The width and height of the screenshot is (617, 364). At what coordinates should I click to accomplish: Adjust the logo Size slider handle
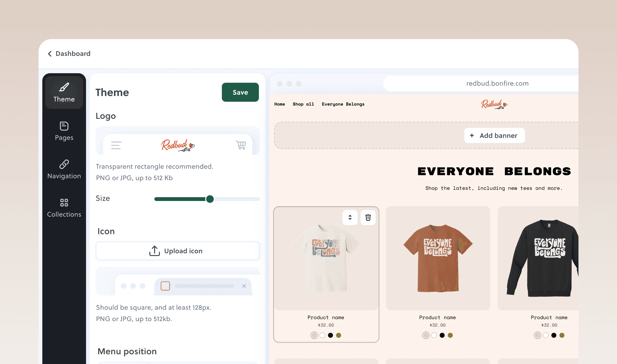210,199
